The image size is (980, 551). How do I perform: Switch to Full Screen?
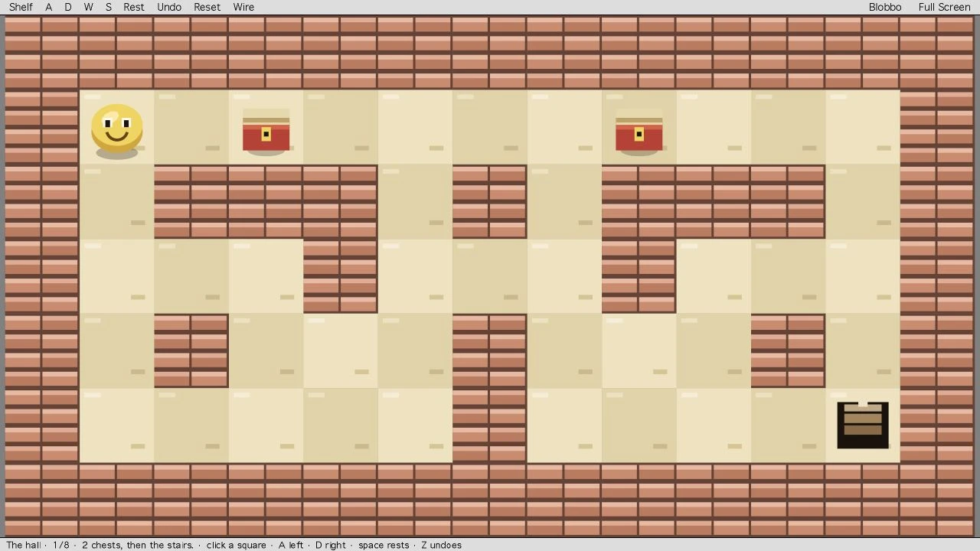944,7
